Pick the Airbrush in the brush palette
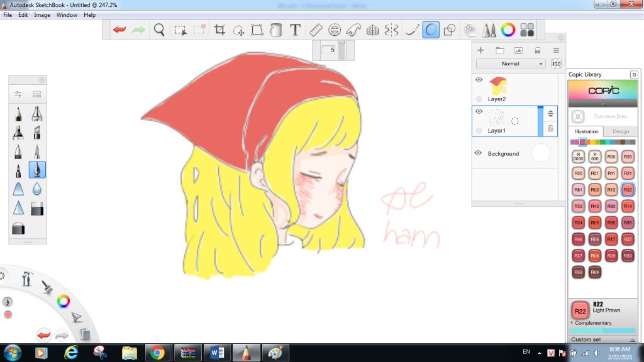This screenshot has width=644, height=362. coord(37,114)
